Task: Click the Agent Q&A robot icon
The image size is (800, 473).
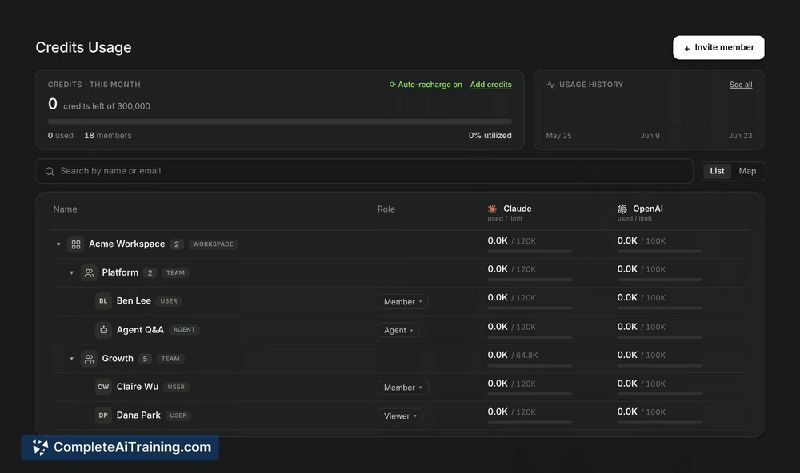Action: coord(103,330)
